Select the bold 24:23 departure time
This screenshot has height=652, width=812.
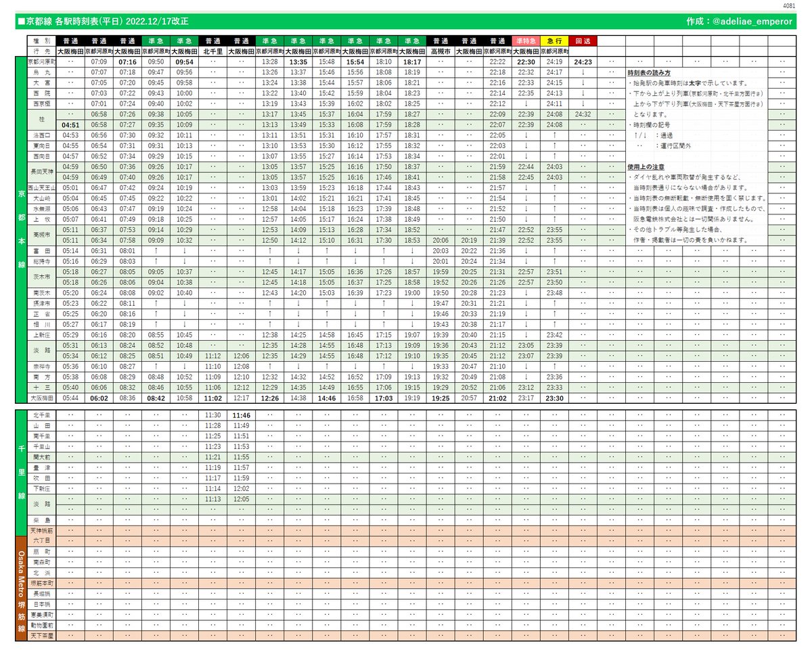pyautogui.click(x=582, y=62)
